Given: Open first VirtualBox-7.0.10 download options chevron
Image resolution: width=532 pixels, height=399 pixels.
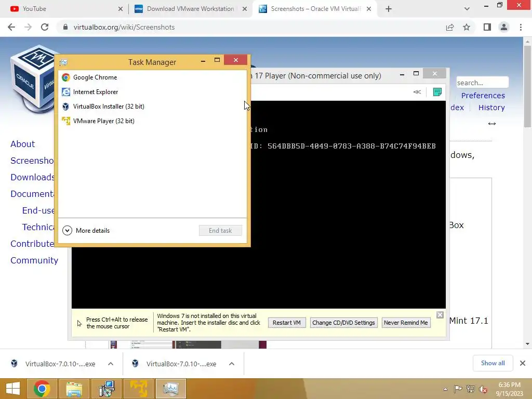Looking at the screenshot, I should pos(111,364).
